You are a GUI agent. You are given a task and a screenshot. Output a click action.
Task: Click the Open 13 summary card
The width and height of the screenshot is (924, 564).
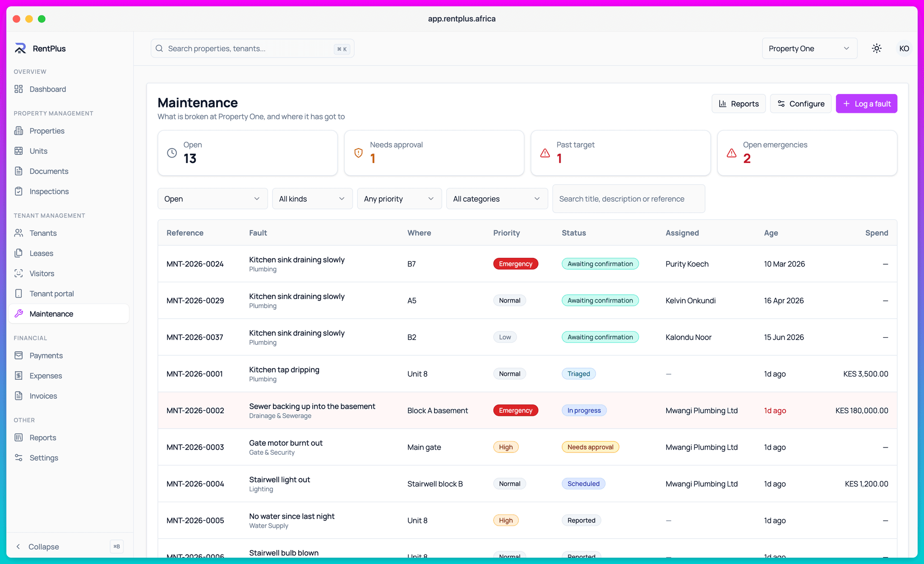pyautogui.click(x=248, y=153)
